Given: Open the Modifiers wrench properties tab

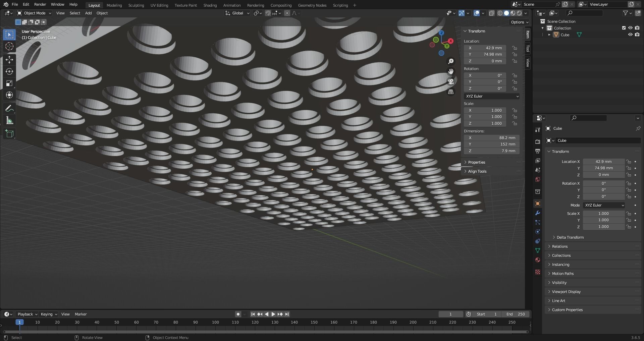Looking at the screenshot, I should pyautogui.click(x=538, y=213).
